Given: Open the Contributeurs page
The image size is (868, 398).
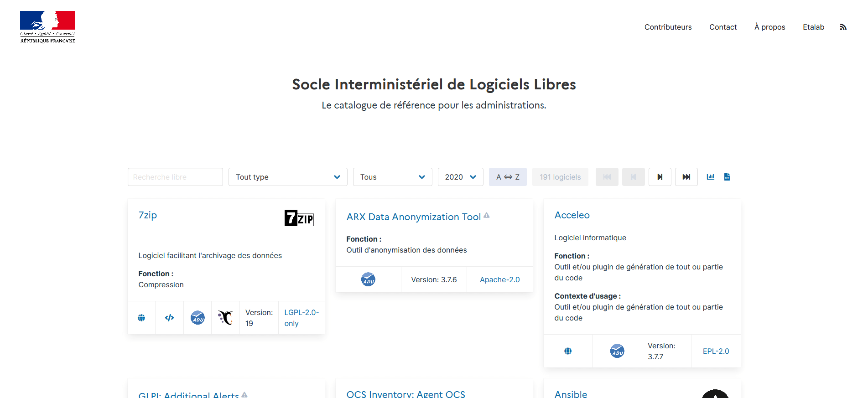Looking at the screenshot, I should (x=668, y=27).
